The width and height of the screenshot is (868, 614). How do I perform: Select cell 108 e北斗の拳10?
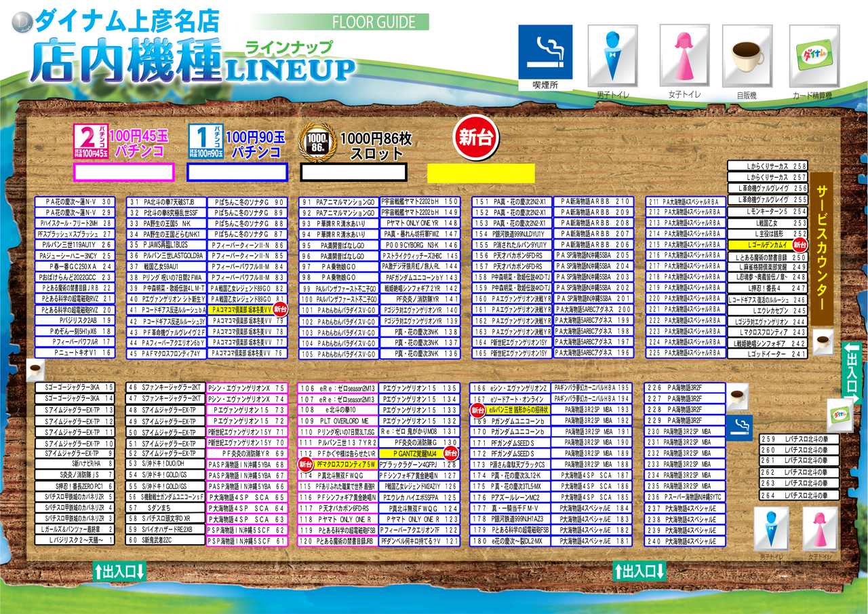338,410
